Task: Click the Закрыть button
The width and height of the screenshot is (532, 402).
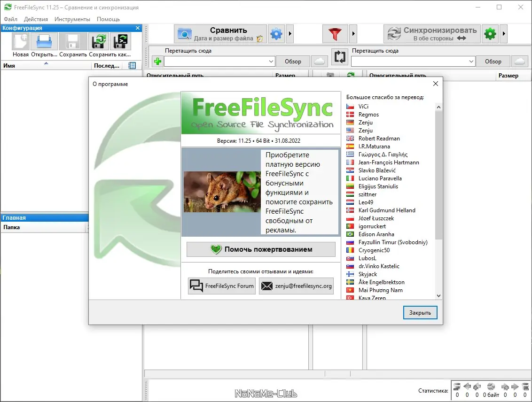Action: (420, 312)
